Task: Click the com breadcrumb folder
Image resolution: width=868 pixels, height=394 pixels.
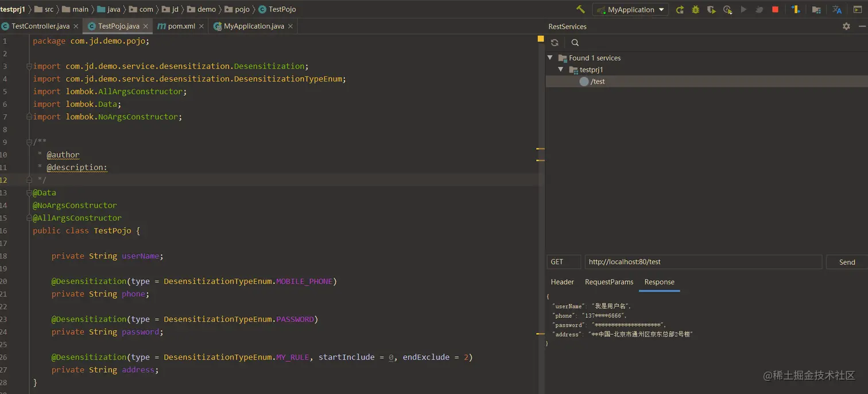Action: tap(141, 9)
